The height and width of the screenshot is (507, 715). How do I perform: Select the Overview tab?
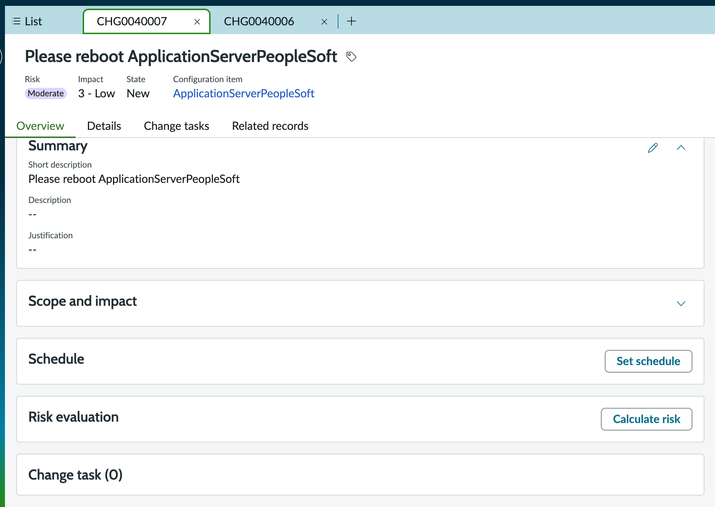pyautogui.click(x=40, y=126)
